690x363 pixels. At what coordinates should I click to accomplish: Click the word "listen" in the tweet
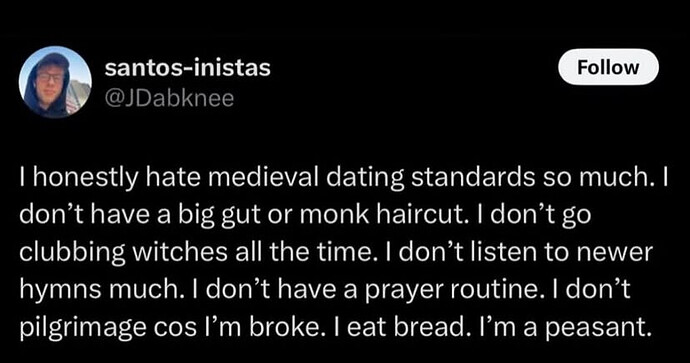(x=491, y=252)
